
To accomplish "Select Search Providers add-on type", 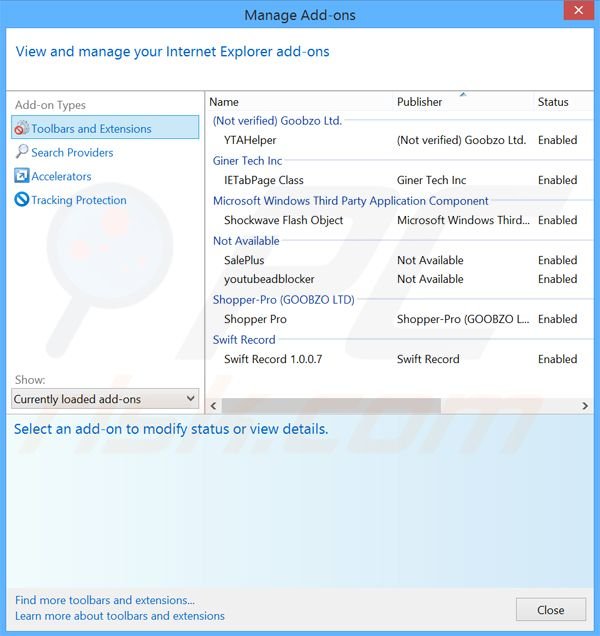I will pyautogui.click(x=72, y=153).
